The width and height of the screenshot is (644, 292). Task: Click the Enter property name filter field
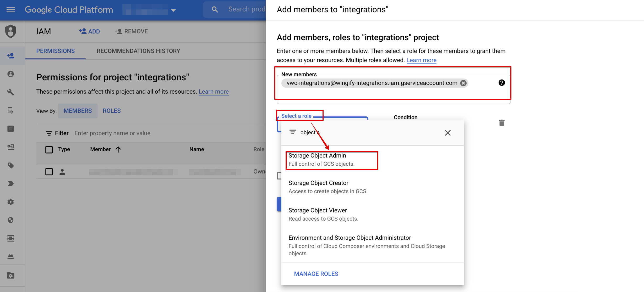coord(112,133)
